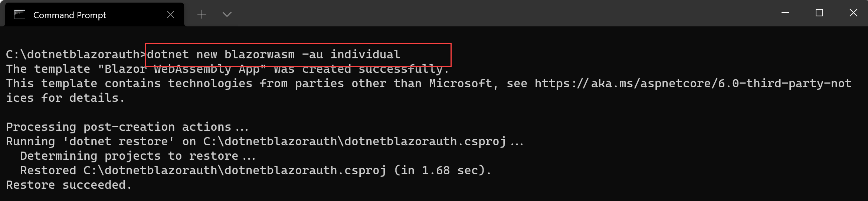This screenshot has height=201, width=868.
Task: Click the Command Prompt tab icon
Action: click(x=19, y=15)
